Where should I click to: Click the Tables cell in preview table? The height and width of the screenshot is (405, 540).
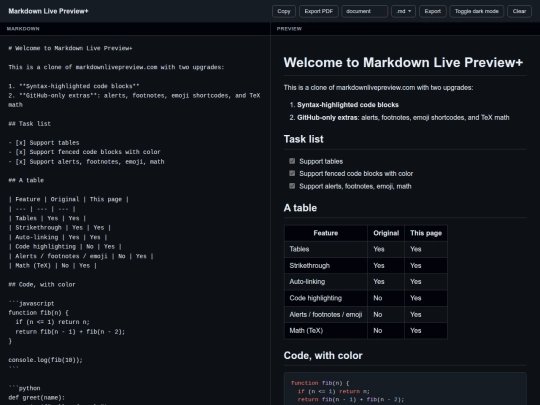(326, 249)
